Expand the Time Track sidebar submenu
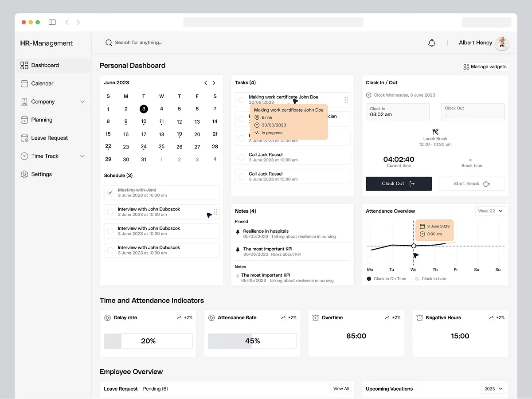 point(82,156)
